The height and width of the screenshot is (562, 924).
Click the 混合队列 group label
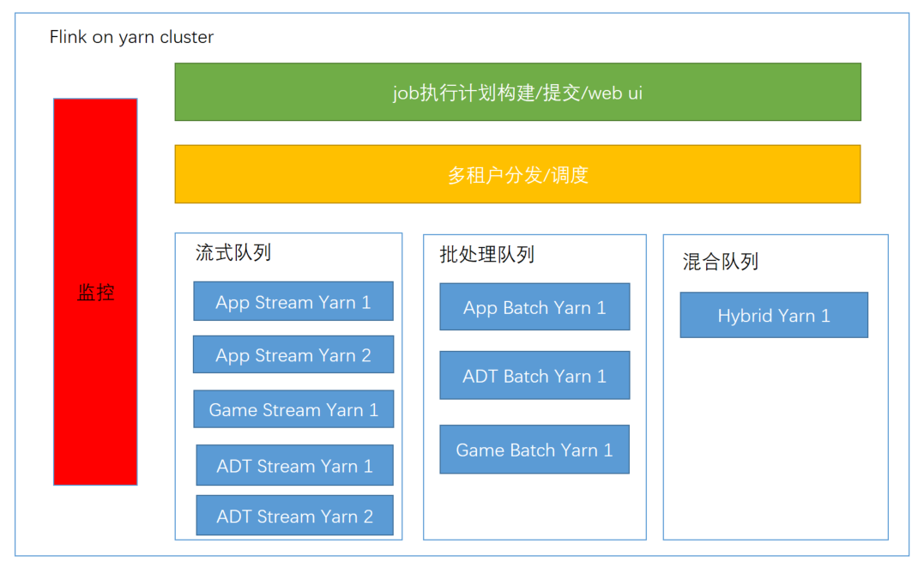[x=720, y=262]
